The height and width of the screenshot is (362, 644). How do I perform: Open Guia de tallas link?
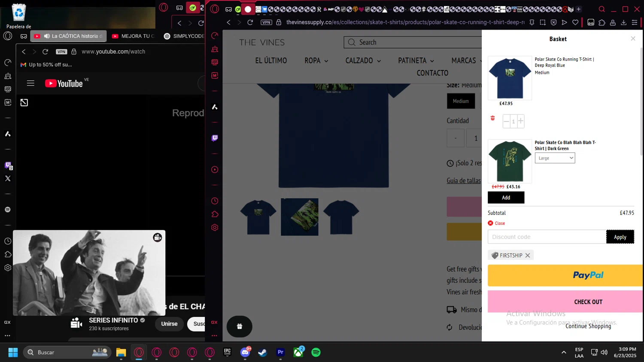464,181
